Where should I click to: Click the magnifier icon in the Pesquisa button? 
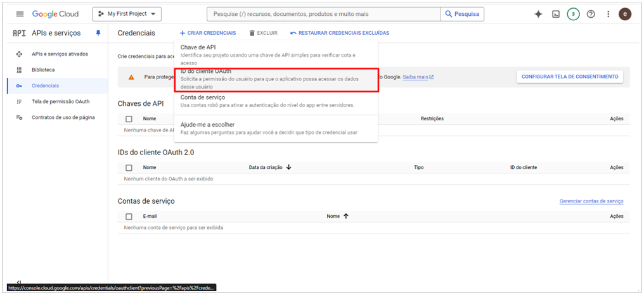[x=449, y=14]
